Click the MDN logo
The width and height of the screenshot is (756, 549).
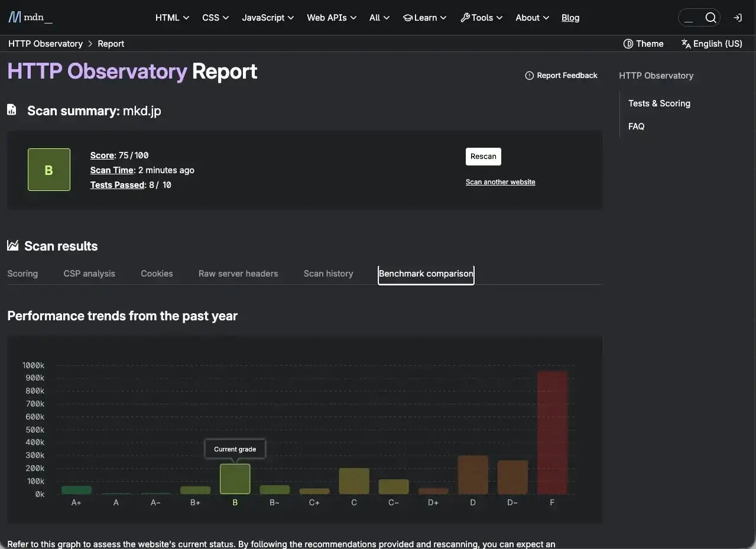pos(30,17)
